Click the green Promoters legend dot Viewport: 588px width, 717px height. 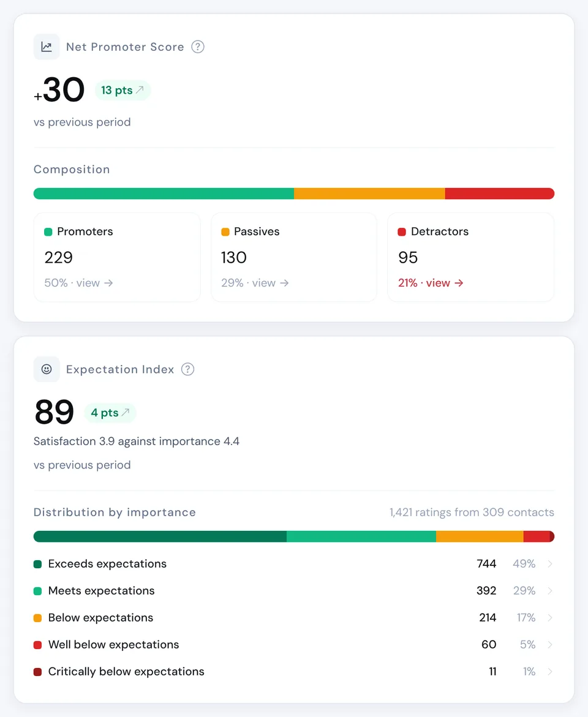pos(48,232)
